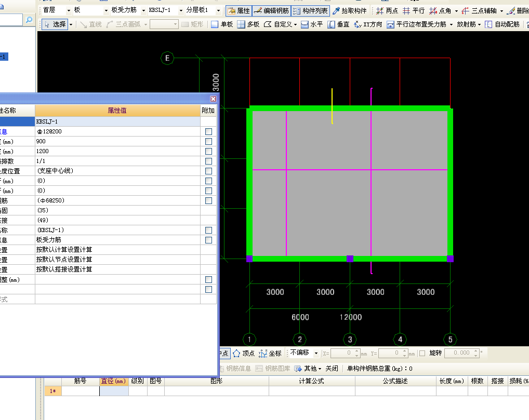Click the 长度(mm) column header

452,381
